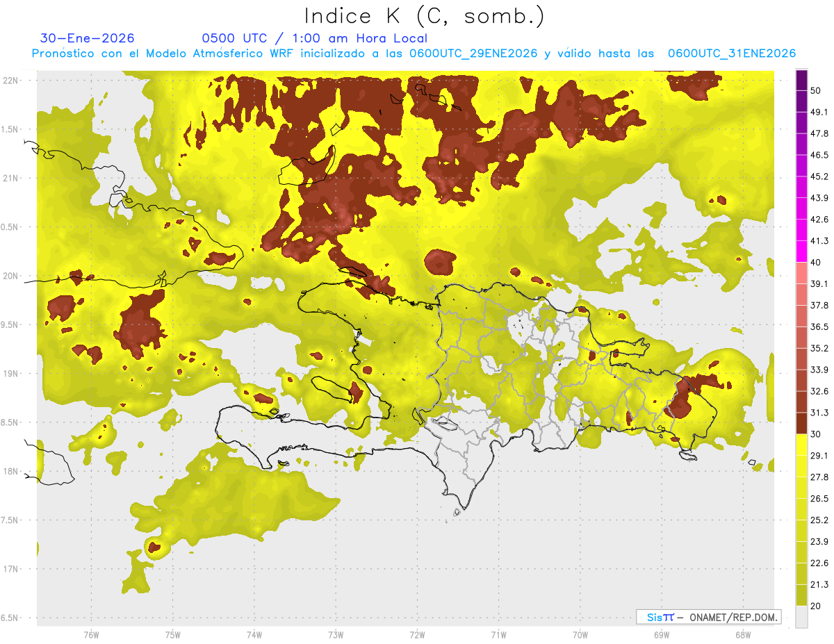
Task: Click the SisTT – ONAMET/REP.DOM. watermark box
Action: [x=708, y=617]
